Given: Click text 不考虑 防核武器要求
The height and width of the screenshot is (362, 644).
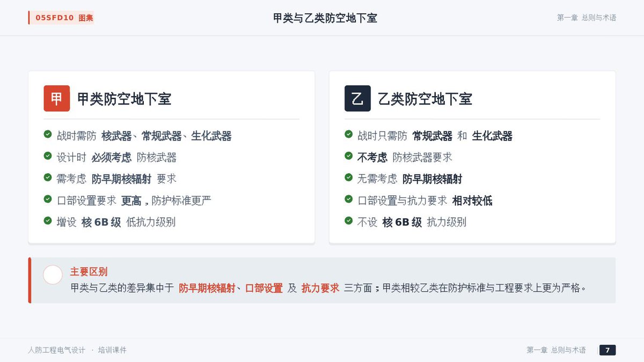Looking at the screenshot, I should point(405,158).
